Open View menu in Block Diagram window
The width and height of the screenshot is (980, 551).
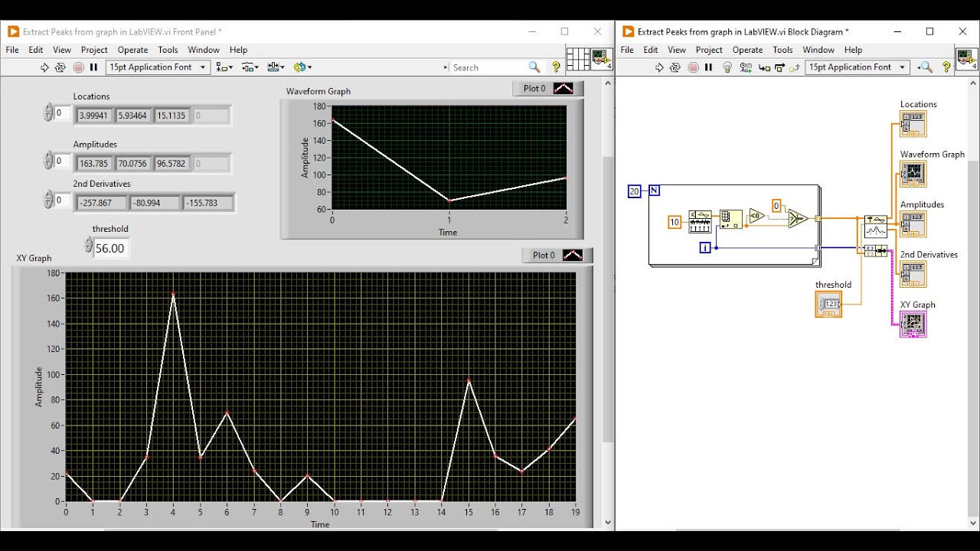pyautogui.click(x=677, y=50)
